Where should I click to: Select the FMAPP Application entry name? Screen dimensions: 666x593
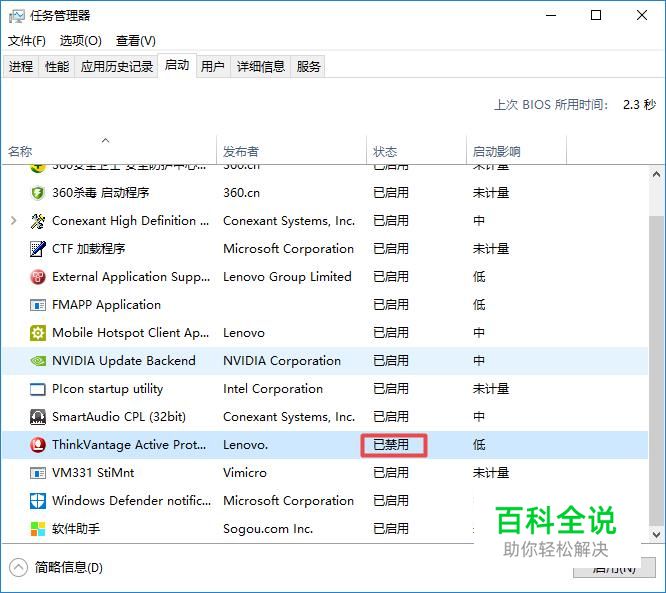pos(106,305)
